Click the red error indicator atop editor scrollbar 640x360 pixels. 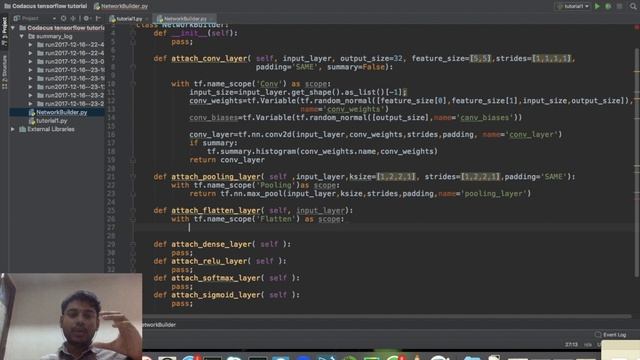pyautogui.click(x=637, y=27)
